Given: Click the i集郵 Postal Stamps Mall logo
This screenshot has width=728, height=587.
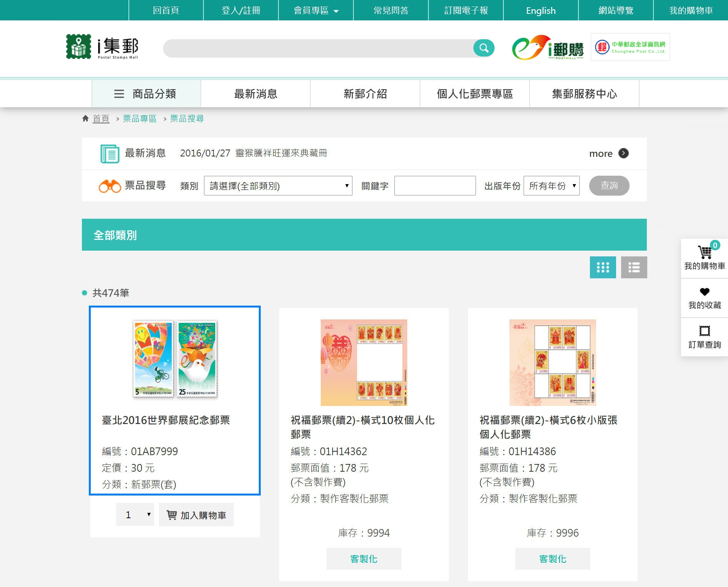Looking at the screenshot, I should (x=102, y=47).
